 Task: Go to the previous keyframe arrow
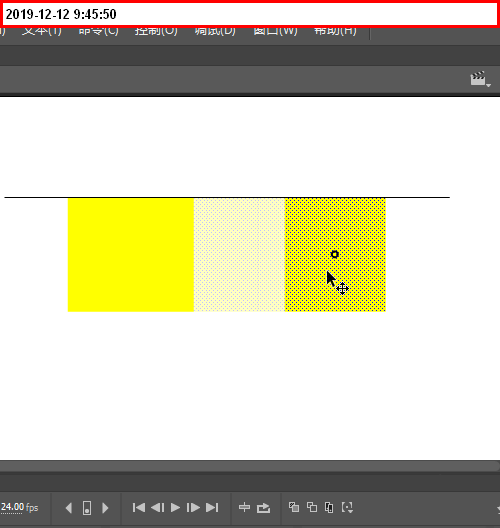coord(69,508)
